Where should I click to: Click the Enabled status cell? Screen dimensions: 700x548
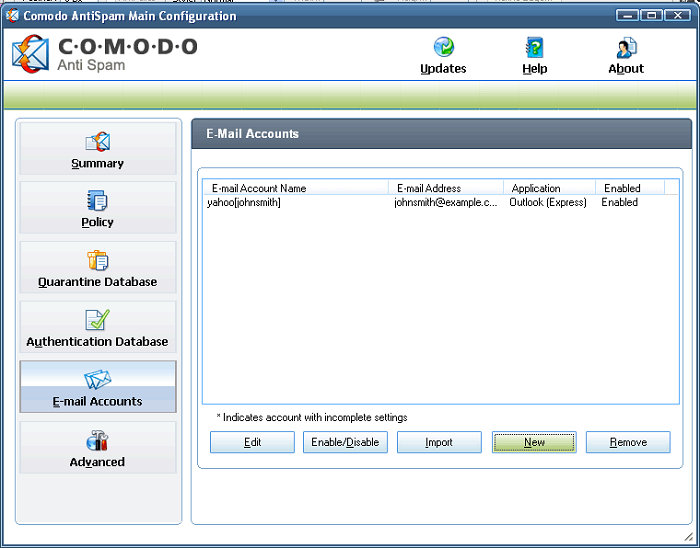pos(620,203)
